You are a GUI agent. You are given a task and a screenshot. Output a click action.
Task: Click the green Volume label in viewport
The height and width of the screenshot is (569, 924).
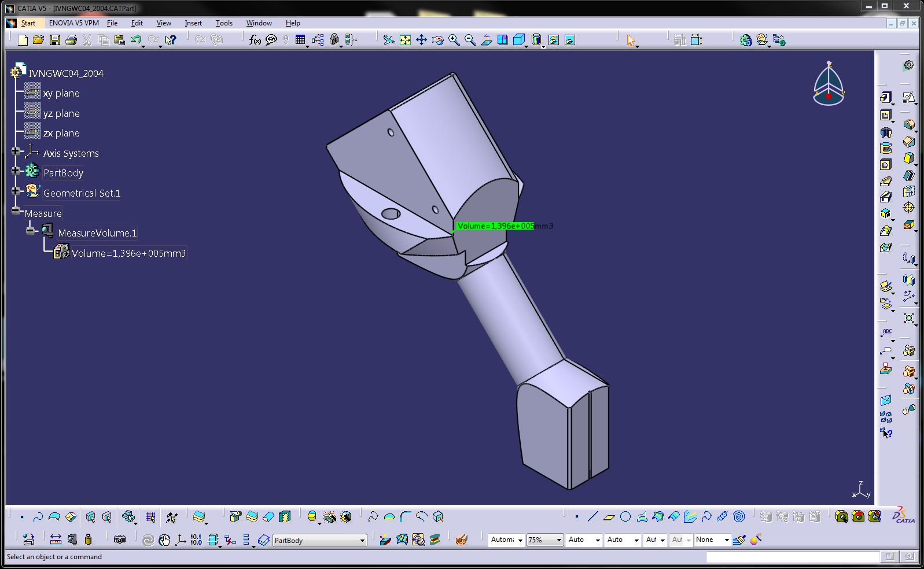495,226
